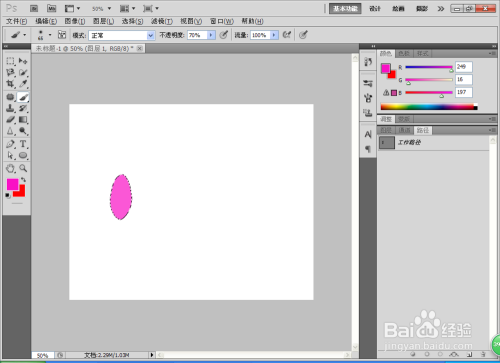500x363 pixels.
Task: Select the Dodge tool
Action: click(x=23, y=131)
